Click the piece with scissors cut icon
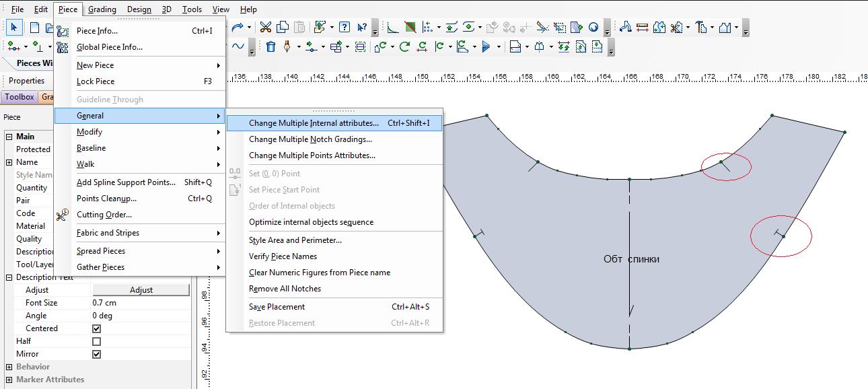This screenshot has width=868, height=389. click(x=677, y=28)
